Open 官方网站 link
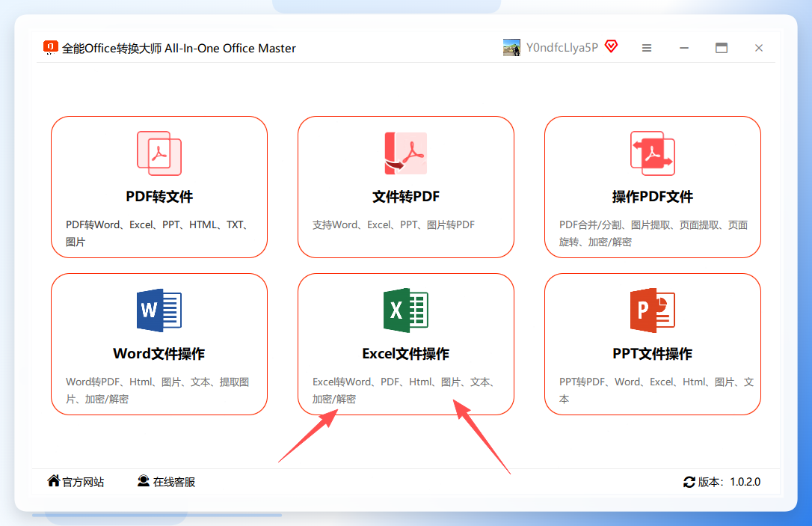The width and height of the screenshot is (812, 526). tap(83, 482)
